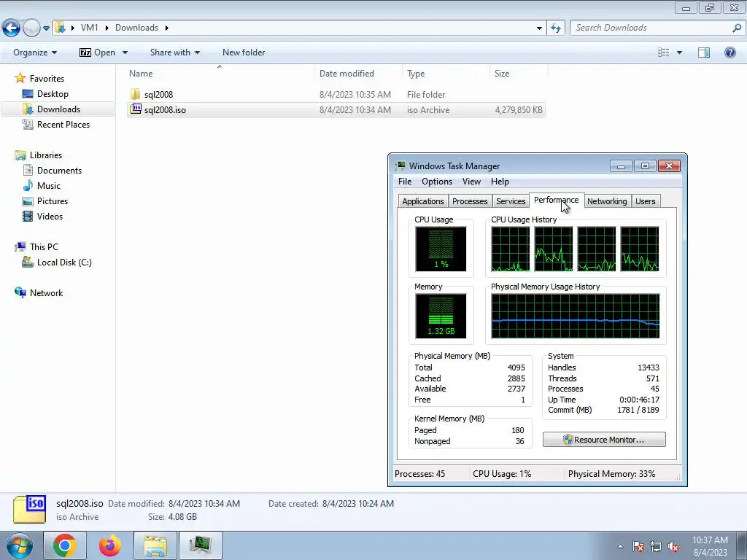Click the blue Help question mark icon

(729, 52)
